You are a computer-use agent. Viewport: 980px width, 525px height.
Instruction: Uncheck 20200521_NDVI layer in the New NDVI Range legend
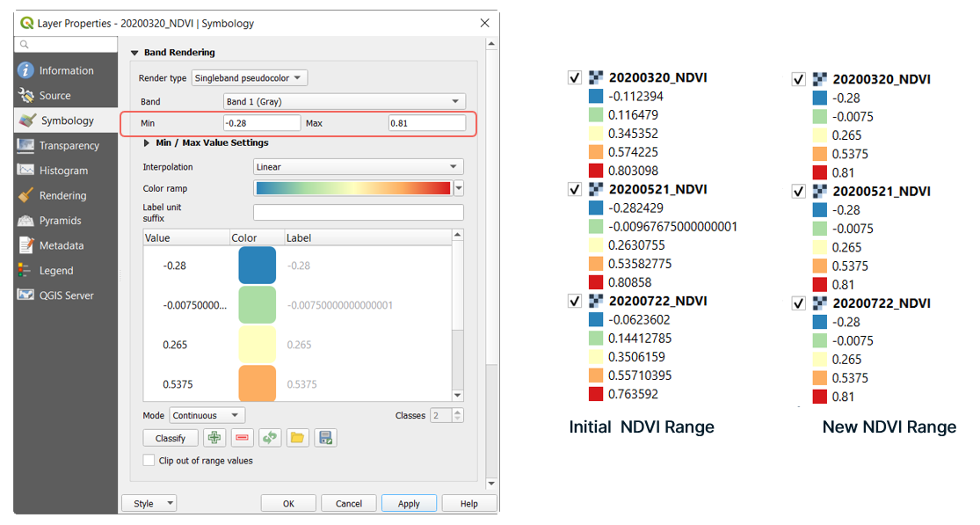(x=799, y=192)
